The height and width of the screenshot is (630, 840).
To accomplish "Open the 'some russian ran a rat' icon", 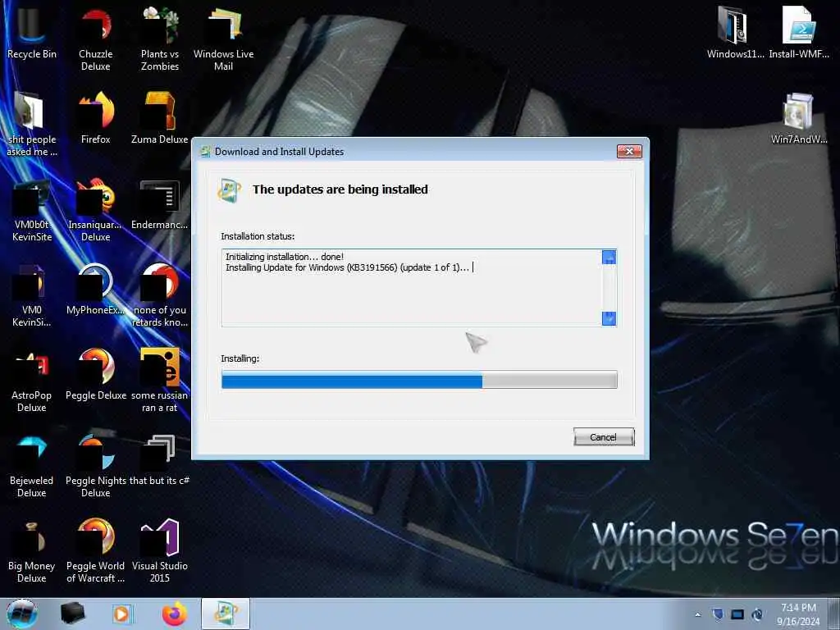I will [x=160, y=380].
